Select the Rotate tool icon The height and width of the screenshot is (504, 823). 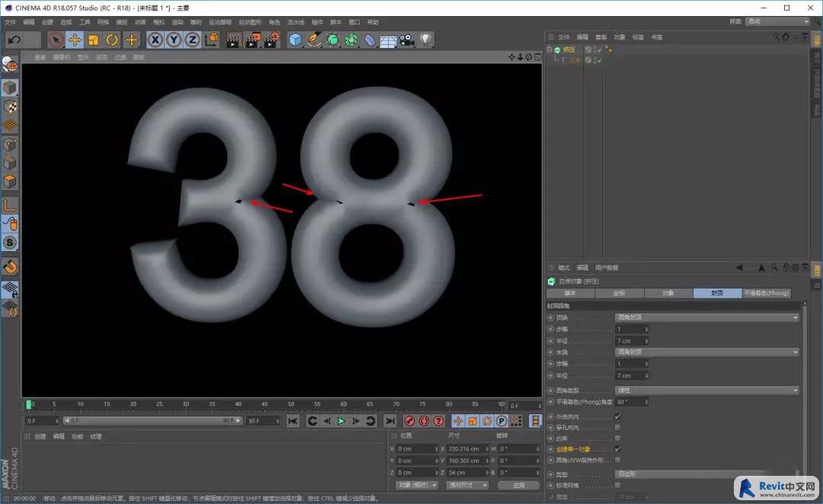pyautogui.click(x=112, y=40)
